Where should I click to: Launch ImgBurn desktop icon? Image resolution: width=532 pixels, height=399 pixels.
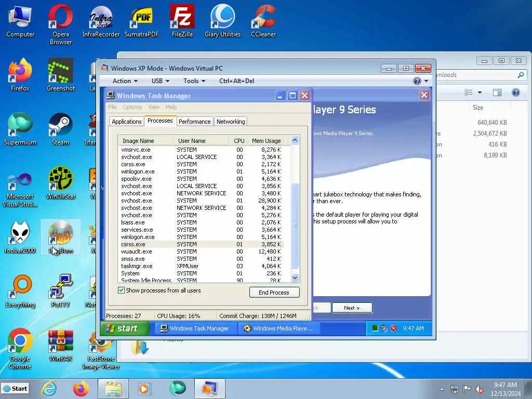click(61, 237)
